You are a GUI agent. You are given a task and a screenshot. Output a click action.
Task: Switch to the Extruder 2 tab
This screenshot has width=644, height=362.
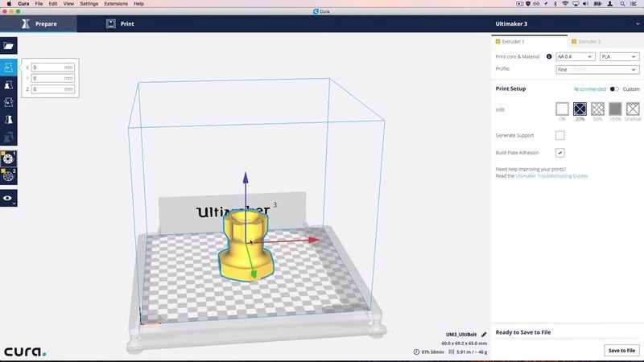point(588,41)
